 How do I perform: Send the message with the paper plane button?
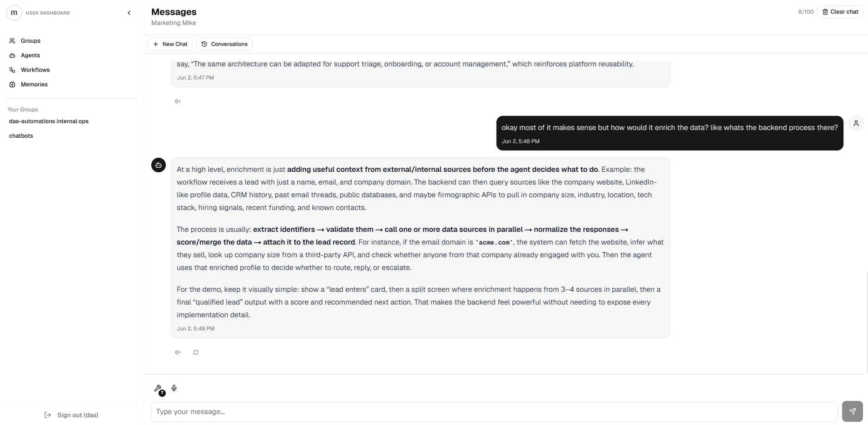point(853,411)
